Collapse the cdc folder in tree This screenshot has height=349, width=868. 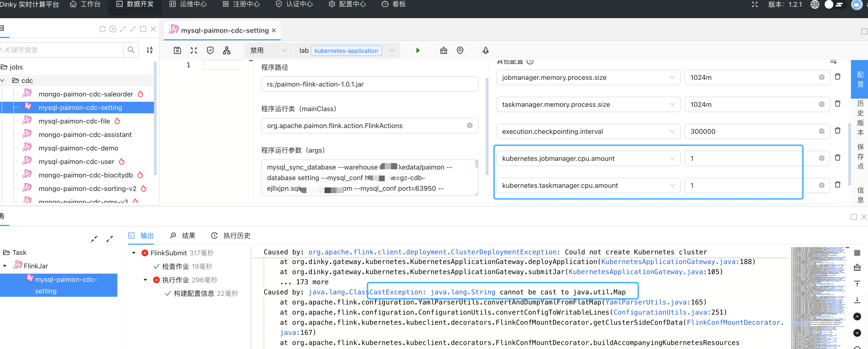[3, 81]
